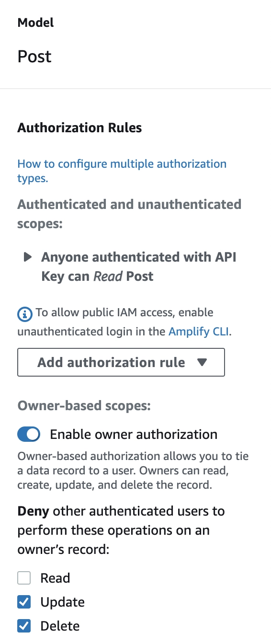The height and width of the screenshot is (644, 271).
Task: Select the Post model name
Action: coord(34,57)
